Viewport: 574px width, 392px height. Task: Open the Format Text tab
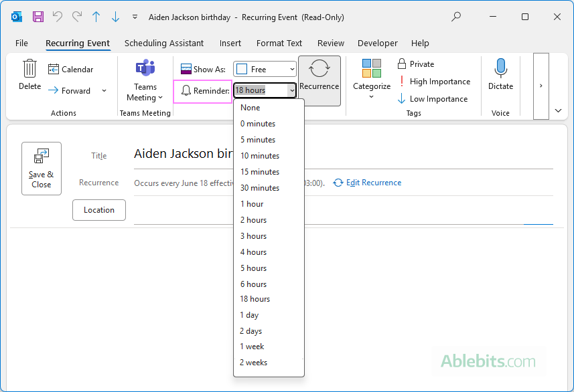pyautogui.click(x=279, y=43)
